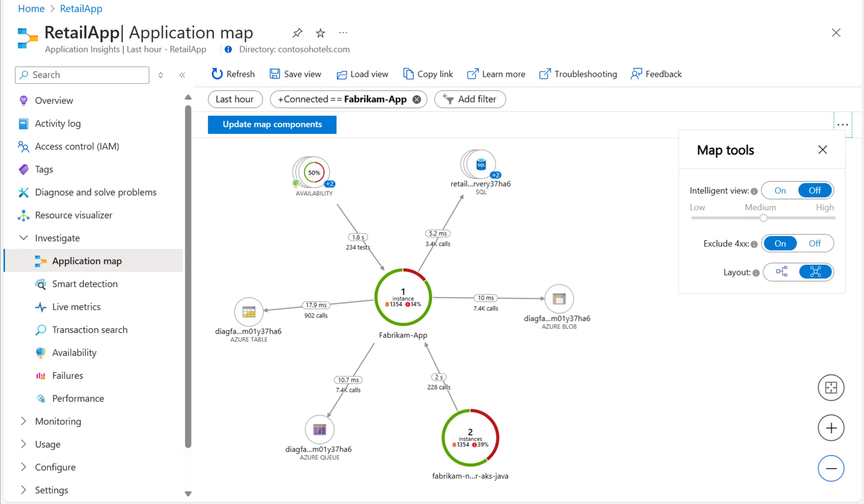Set Exclude 4xx to Off
The height and width of the screenshot is (504, 864).
(x=815, y=244)
